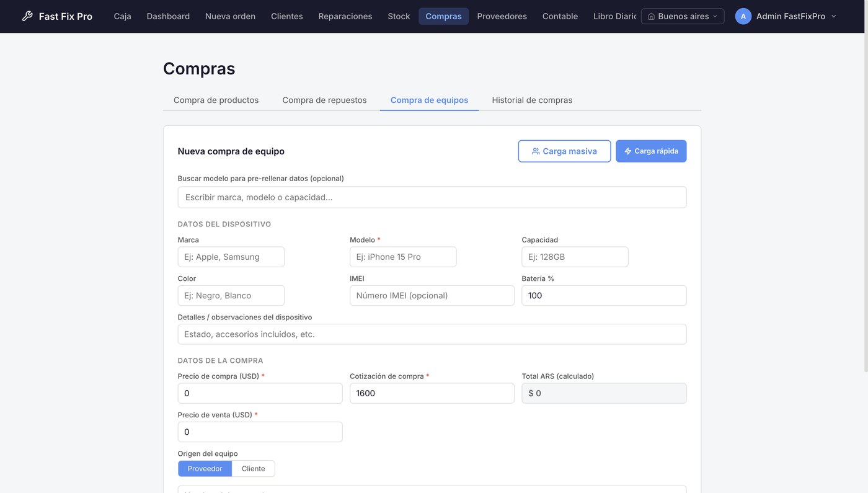Click the Color input field
868x493 pixels.
tap(231, 295)
